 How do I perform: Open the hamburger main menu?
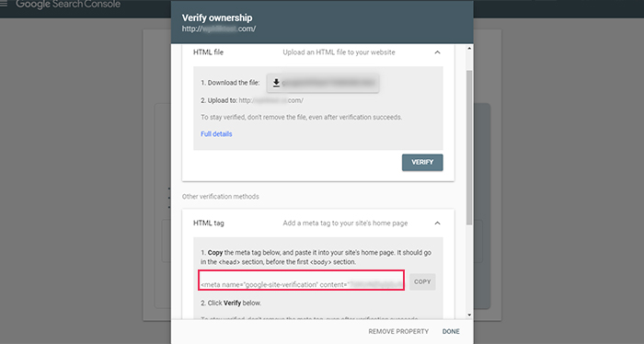click(4, 4)
